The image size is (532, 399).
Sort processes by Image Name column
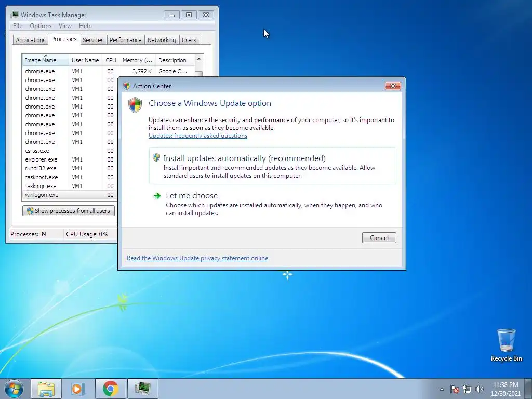tap(46, 60)
